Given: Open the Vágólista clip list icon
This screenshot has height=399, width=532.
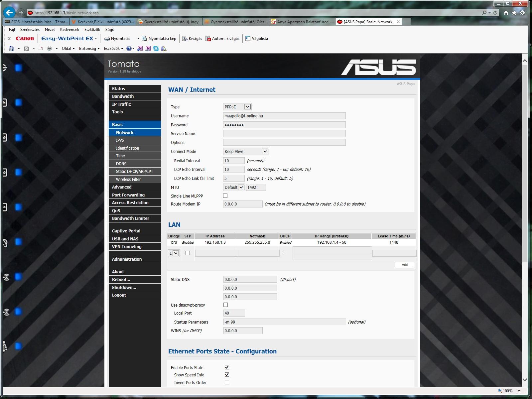Looking at the screenshot, I should 248,39.
